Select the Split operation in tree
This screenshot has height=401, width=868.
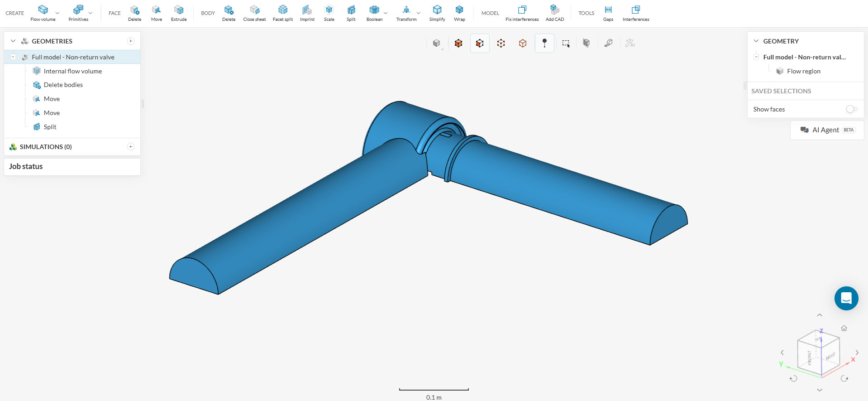point(50,127)
